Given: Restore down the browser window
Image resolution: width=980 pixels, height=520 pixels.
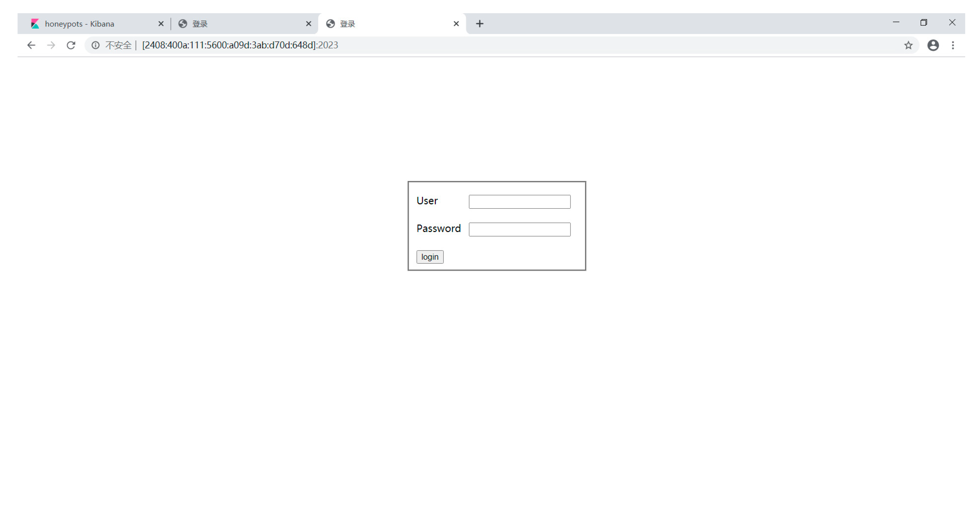Looking at the screenshot, I should coord(924,23).
